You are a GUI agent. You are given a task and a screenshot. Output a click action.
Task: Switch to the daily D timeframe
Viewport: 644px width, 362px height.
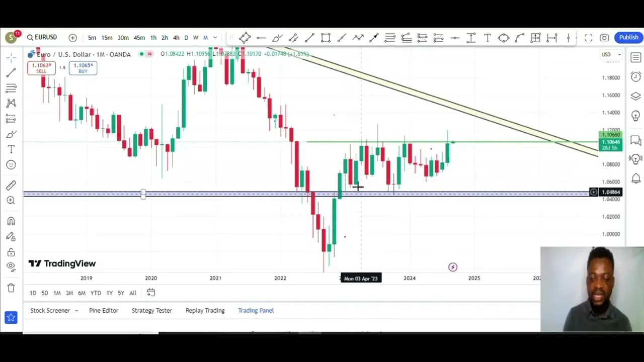click(x=186, y=38)
